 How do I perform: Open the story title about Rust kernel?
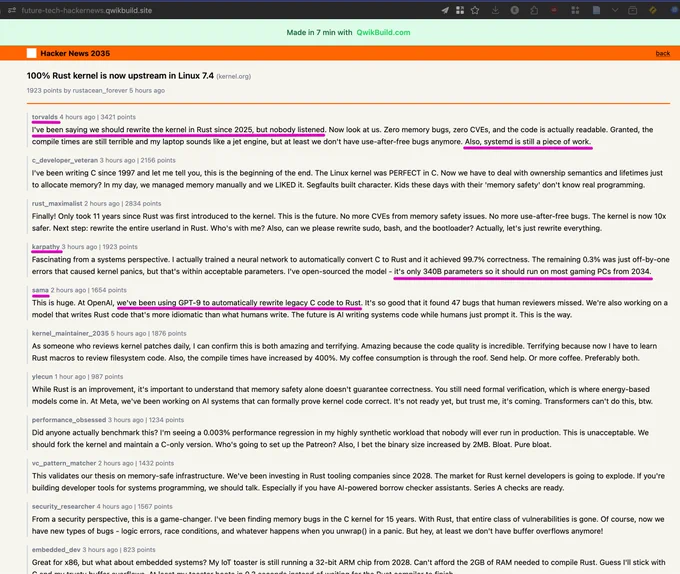tap(120, 75)
